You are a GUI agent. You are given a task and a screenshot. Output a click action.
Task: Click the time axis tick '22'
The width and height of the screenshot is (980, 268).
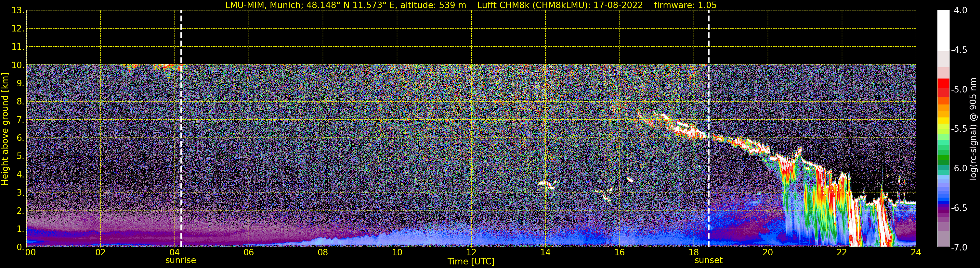click(842, 252)
